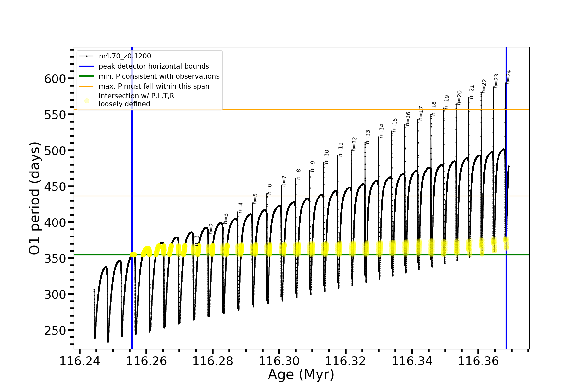Select the n=10 peak annotation
Image resolution: width=588 pixels, height=392 pixels.
(326, 157)
